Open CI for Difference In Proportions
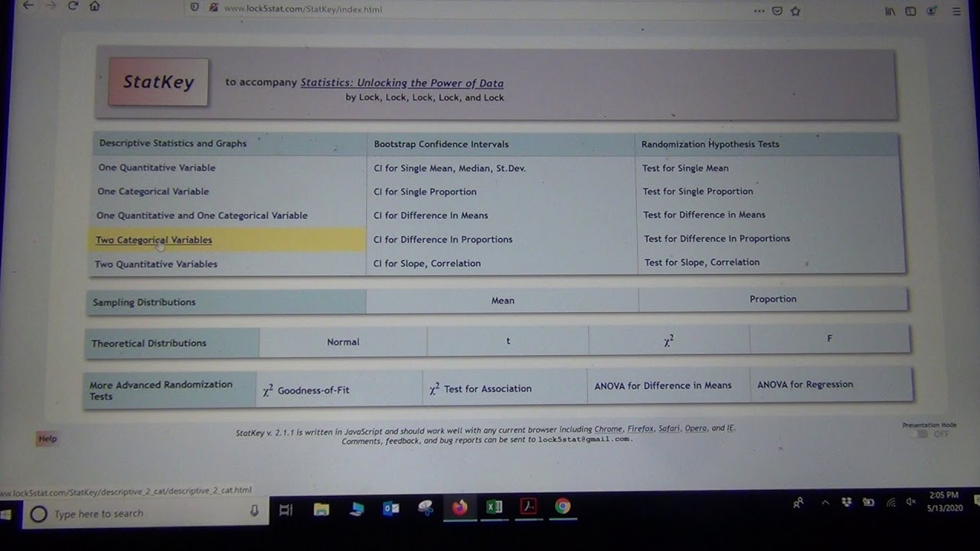The width and height of the screenshot is (980, 551). point(443,240)
